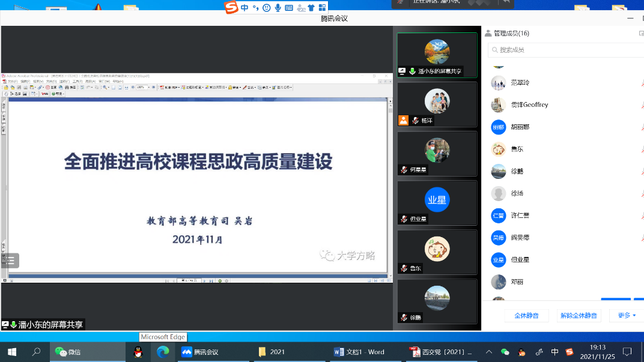
Task: Open the Sogou skin shirt icon
Action: click(311, 8)
